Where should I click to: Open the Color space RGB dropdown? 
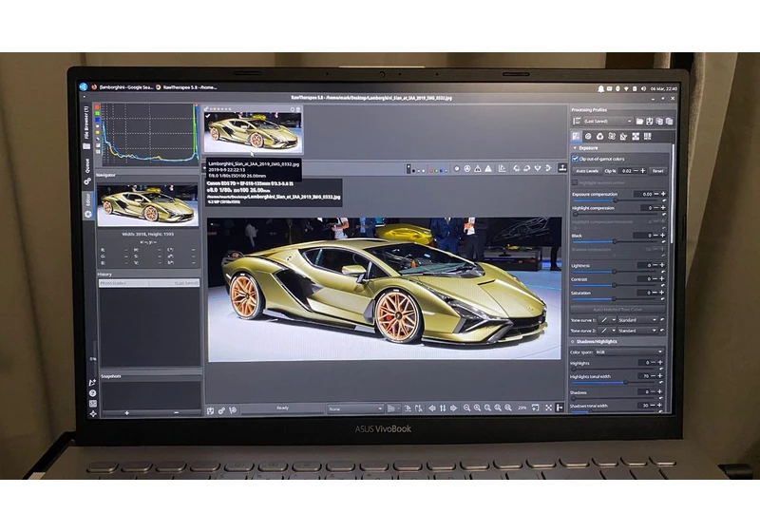coord(629,352)
